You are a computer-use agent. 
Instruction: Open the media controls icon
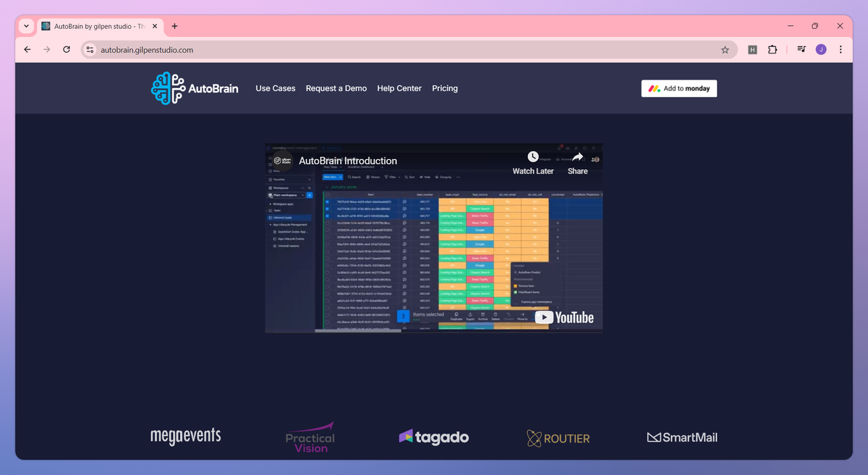click(x=801, y=50)
